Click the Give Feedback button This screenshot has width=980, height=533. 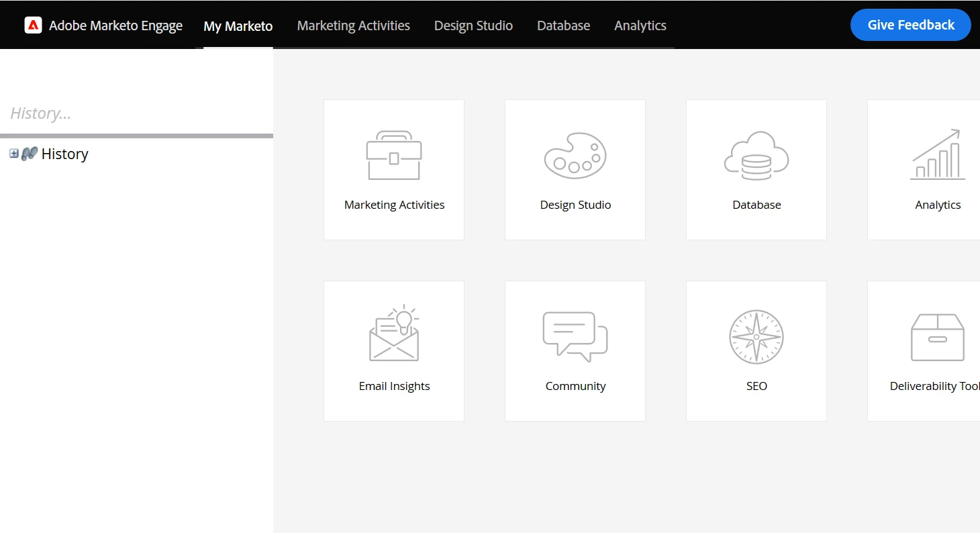[x=911, y=25]
